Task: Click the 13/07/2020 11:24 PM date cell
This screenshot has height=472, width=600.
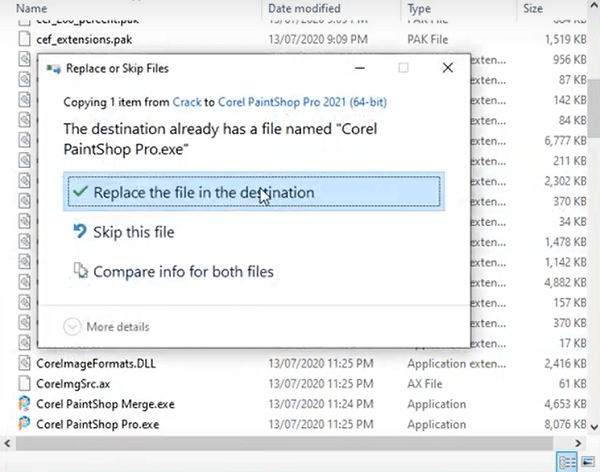Action: (x=321, y=404)
